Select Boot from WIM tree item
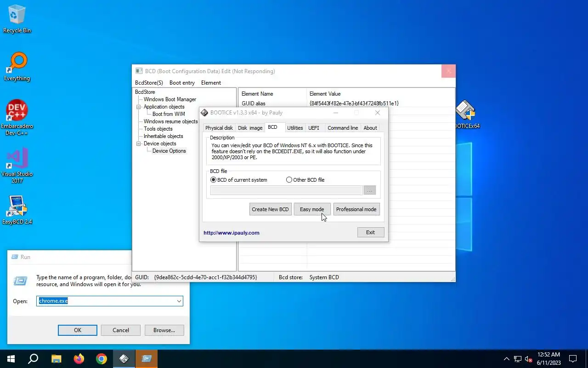 click(x=169, y=114)
